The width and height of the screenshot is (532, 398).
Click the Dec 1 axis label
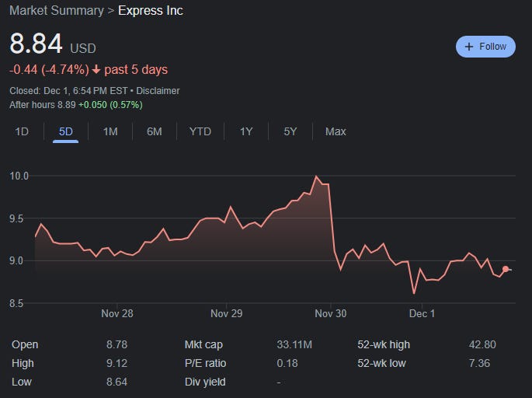pos(422,313)
